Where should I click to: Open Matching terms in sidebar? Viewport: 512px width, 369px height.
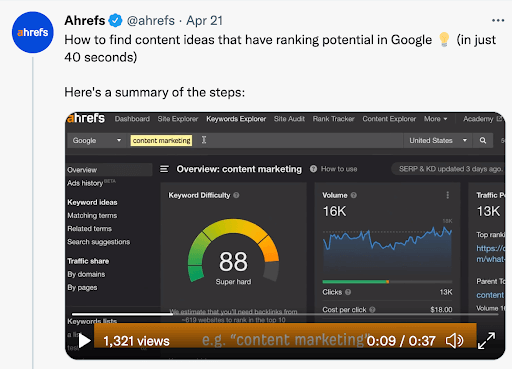[x=92, y=216]
